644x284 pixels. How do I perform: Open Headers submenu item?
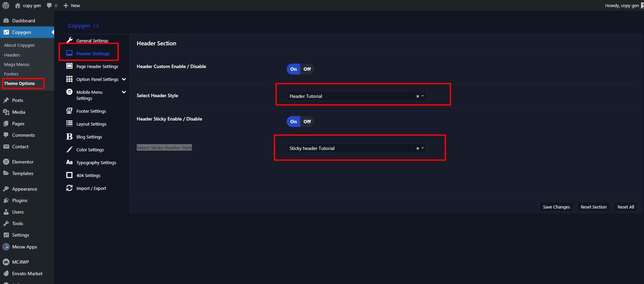pyautogui.click(x=12, y=55)
